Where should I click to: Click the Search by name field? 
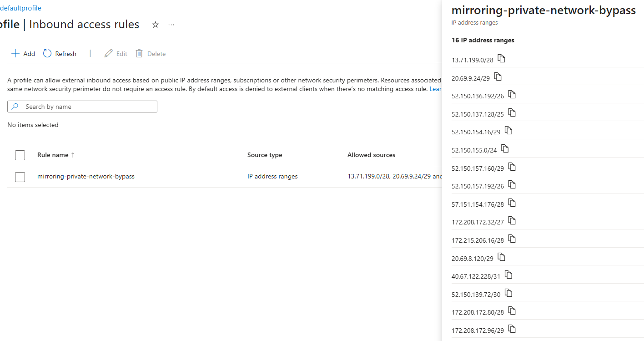(x=82, y=106)
